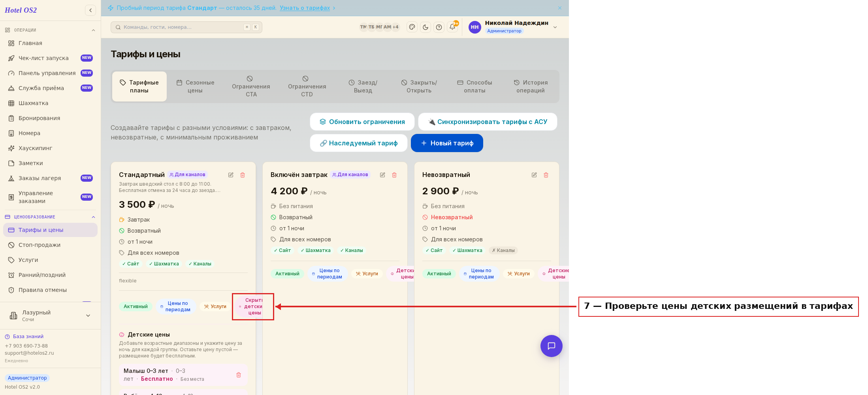
Task: Edit the Включён завтрак tariff
Action: point(382,175)
